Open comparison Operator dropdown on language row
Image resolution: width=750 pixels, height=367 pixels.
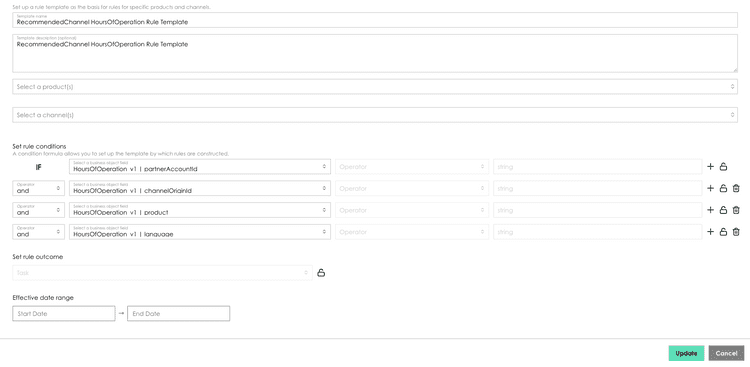pyautogui.click(x=412, y=232)
